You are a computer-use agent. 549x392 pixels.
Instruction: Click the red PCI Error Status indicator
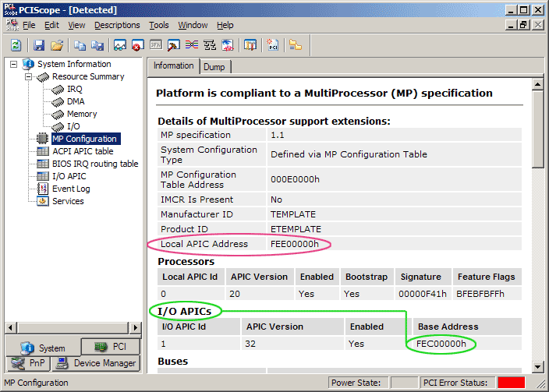click(511, 383)
